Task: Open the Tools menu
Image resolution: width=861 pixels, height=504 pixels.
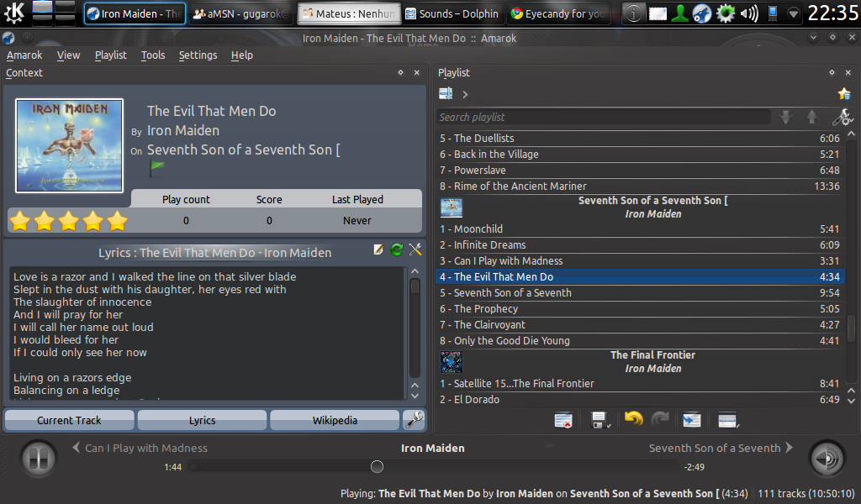Action: click(x=153, y=55)
